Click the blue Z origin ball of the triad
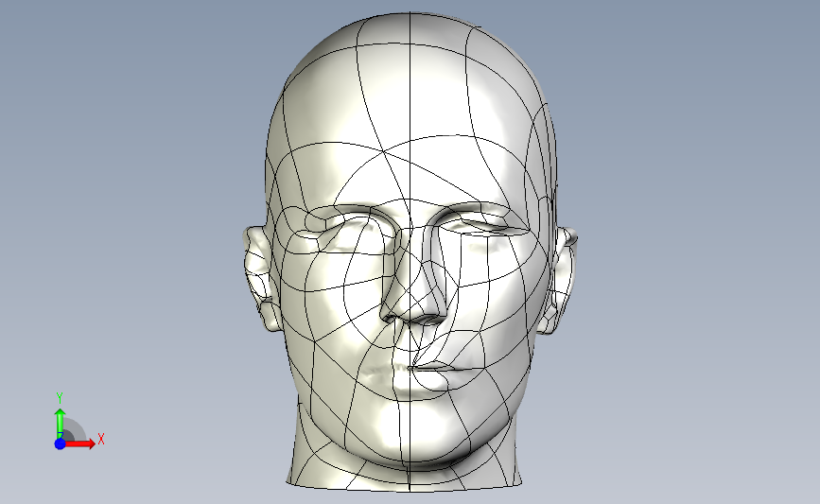Viewport: 820px width, 504px height. [x=61, y=443]
